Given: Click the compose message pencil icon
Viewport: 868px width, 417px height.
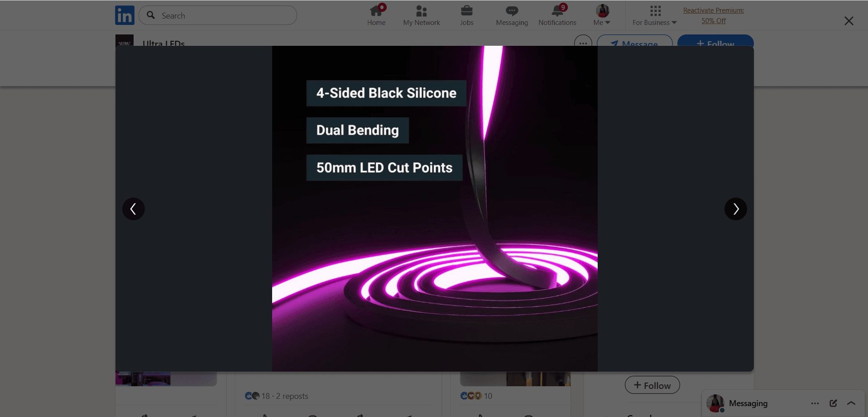Looking at the screenshot, I should tap(833, 403).
